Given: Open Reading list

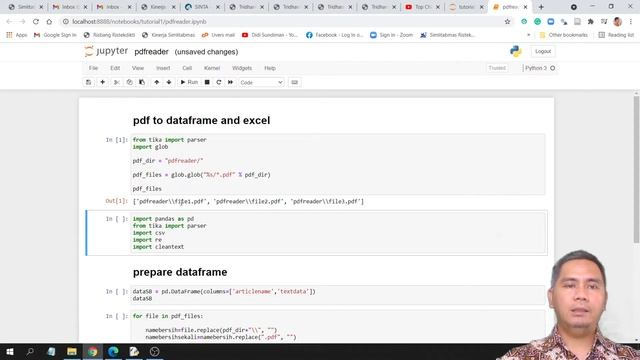Looking at the screenshot, I should pos(616,35).
